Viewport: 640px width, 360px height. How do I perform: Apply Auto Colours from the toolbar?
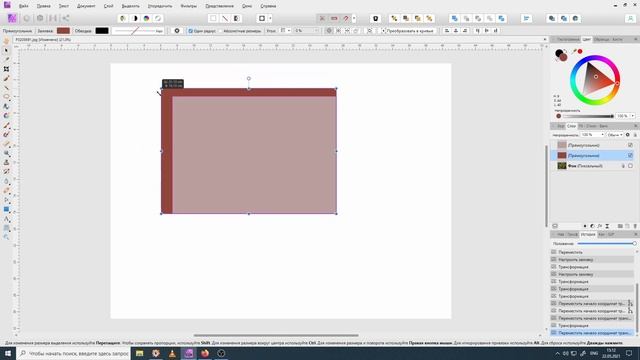[x=146, y=18]
